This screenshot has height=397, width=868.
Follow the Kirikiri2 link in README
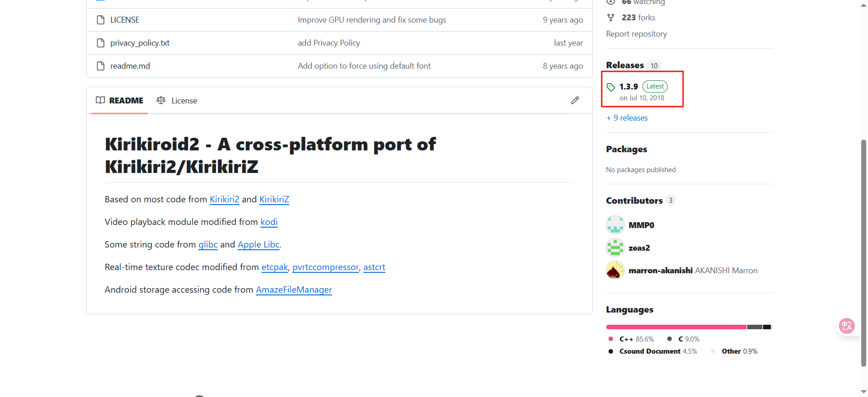pos(224,199)
